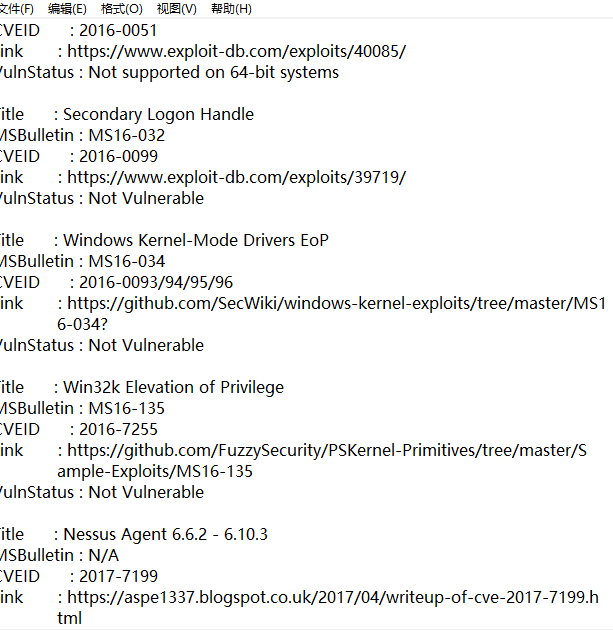Place cursor on 'Secondary Logon Handle' title

(158, 114)
